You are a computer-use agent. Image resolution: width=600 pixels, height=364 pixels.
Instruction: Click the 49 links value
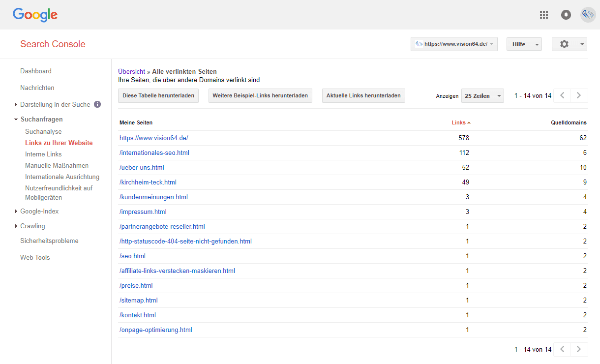pyautogui.click(x=465, y=182)
